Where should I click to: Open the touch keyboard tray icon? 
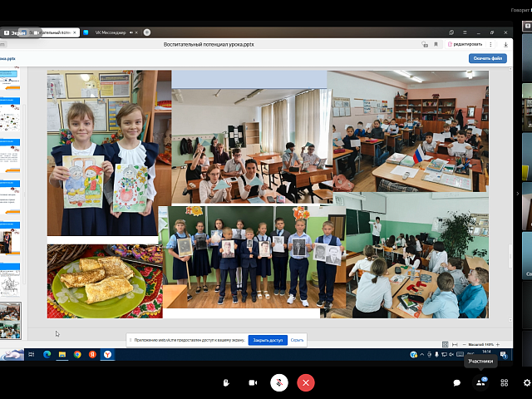click(460, 355)
